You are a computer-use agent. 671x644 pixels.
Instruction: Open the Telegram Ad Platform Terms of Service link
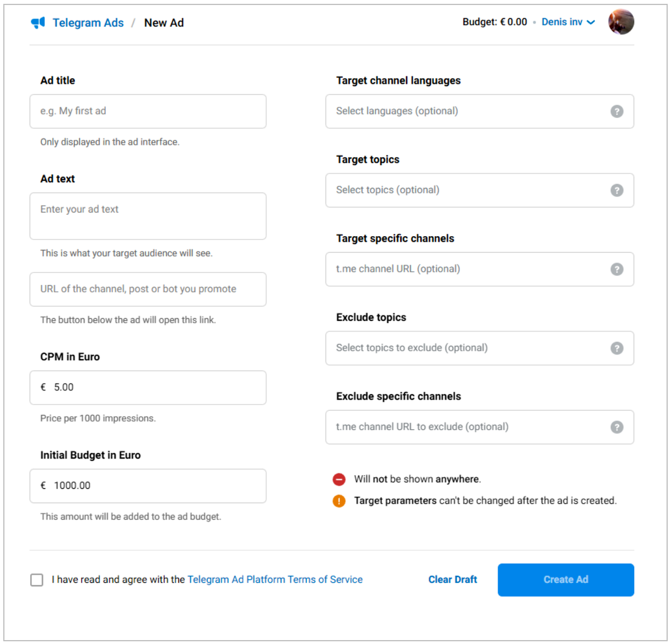coord(275,580)
